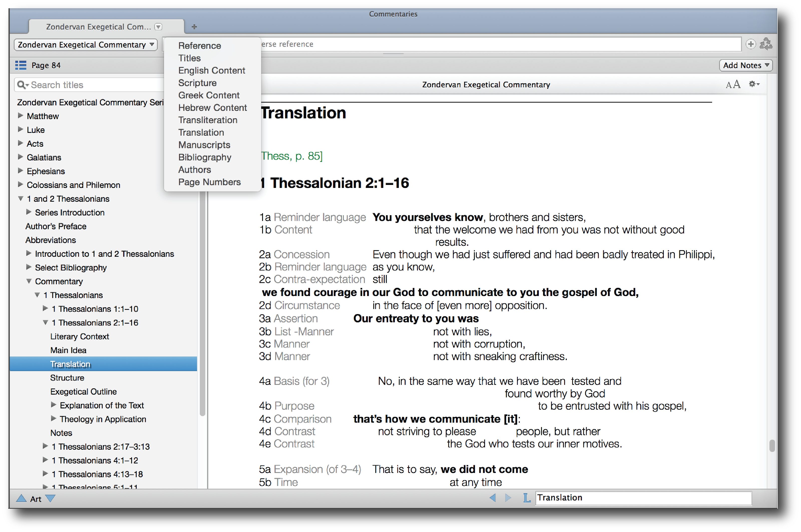
Task: Click the bottom Translation go-to field
Action: [x=643, y=498]
